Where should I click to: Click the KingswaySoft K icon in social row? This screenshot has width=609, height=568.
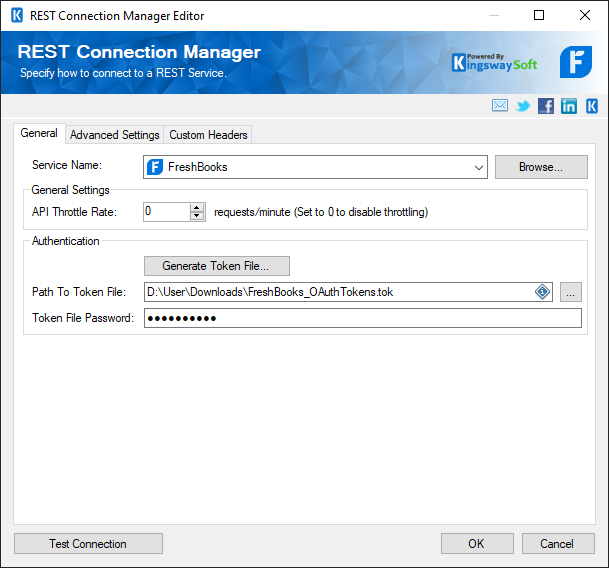point(592,106)
